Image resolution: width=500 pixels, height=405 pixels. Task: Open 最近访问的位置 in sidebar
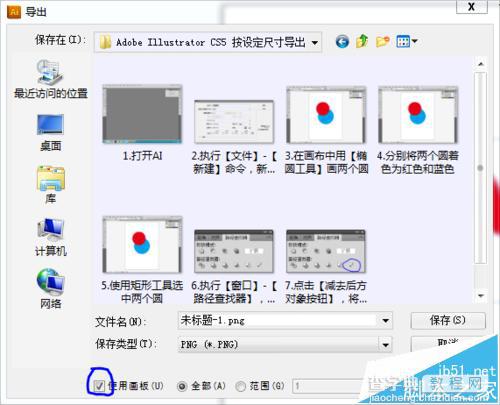tap(51, 79)
